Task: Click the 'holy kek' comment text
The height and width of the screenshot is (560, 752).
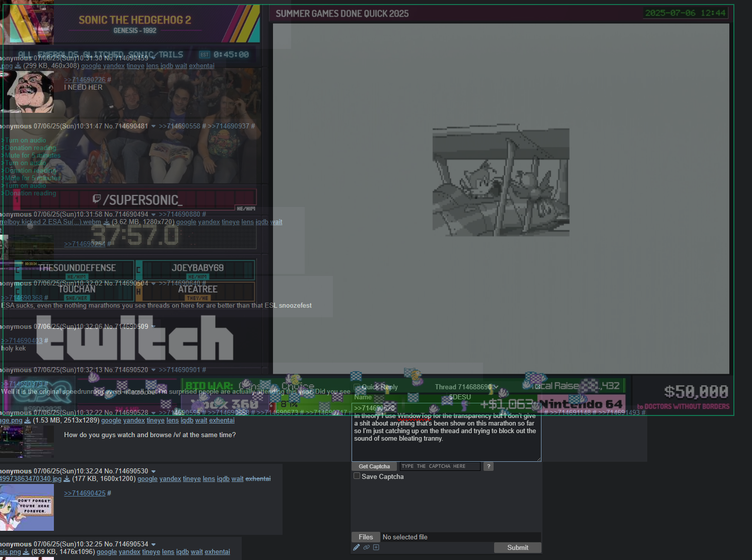Action: 14,348
